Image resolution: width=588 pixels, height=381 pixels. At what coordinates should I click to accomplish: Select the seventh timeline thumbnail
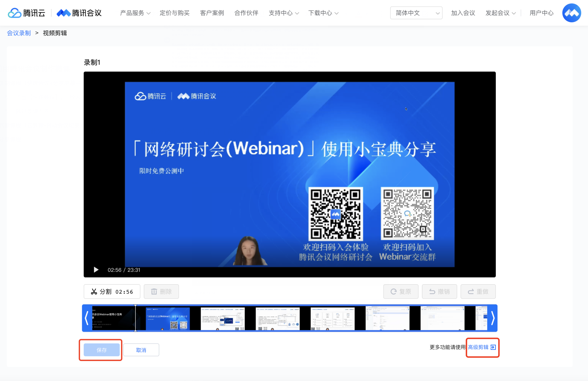442,318
